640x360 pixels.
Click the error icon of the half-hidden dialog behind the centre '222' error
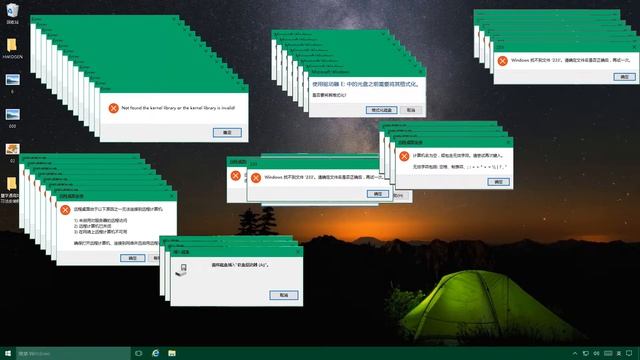236,176
